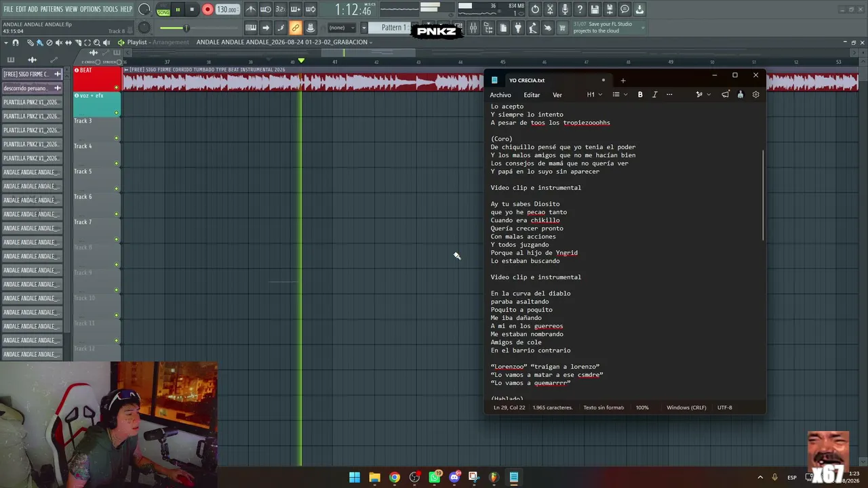Select the YO CRECIA.txt tab in Notepad
This screenshot has height=488, width=868.
[548, 80]
